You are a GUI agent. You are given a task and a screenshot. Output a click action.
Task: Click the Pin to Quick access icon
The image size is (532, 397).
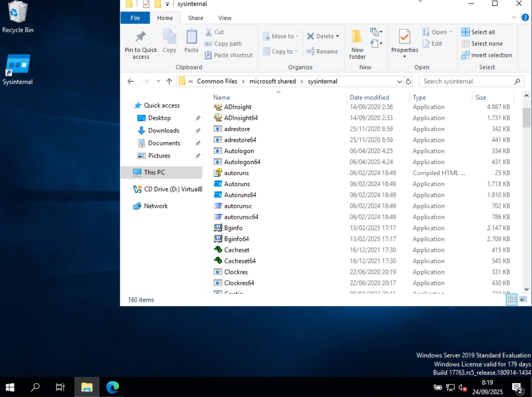[141, 37]
